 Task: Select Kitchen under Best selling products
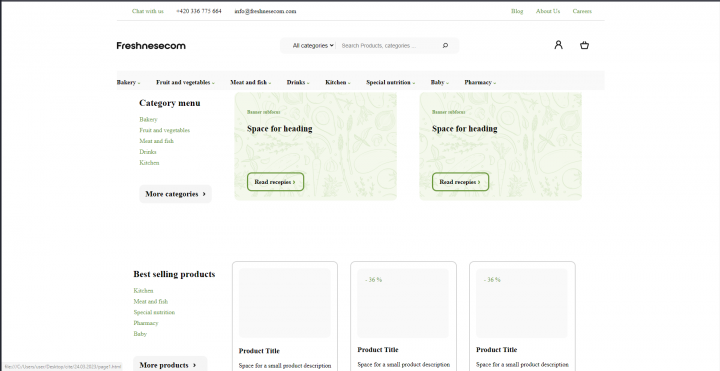click(x=143, y=291)
